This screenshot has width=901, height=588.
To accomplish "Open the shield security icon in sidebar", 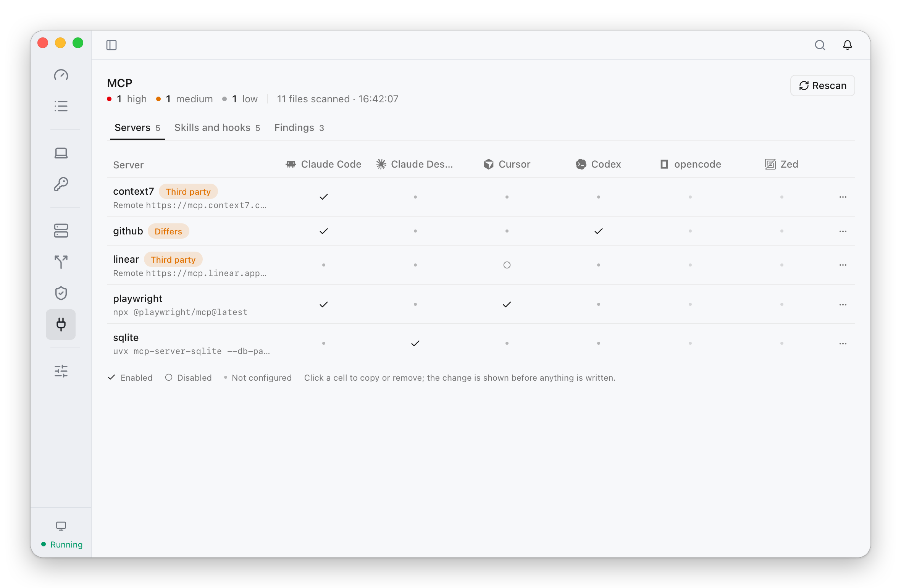I will coord(61,293).
